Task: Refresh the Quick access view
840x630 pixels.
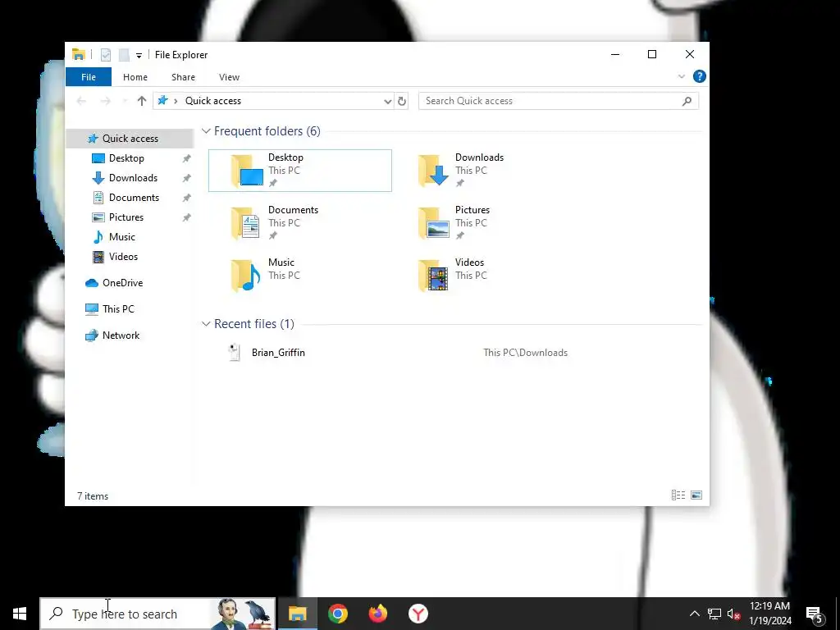Action: 402,101
